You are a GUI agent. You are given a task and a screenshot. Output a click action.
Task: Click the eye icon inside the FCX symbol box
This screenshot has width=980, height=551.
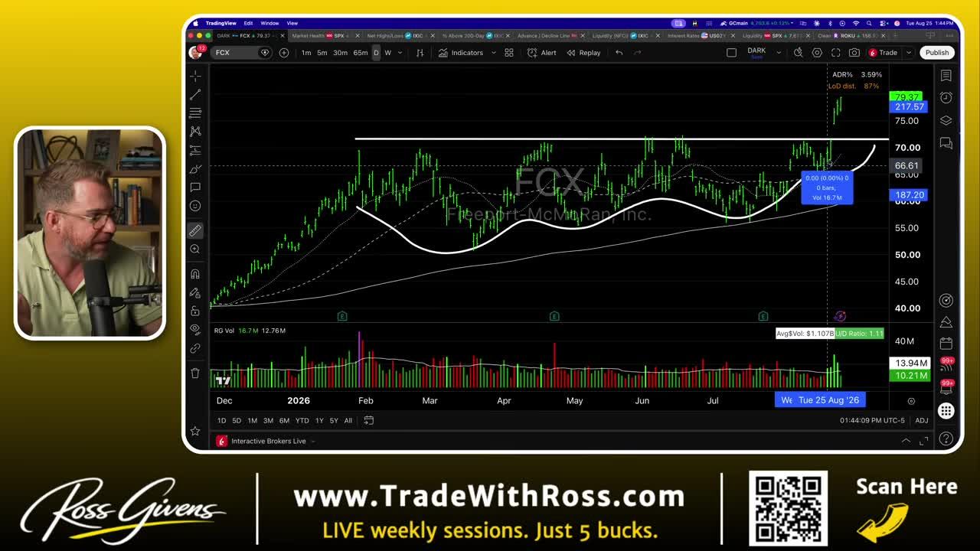pyautogui.click(x=265, y=53)
